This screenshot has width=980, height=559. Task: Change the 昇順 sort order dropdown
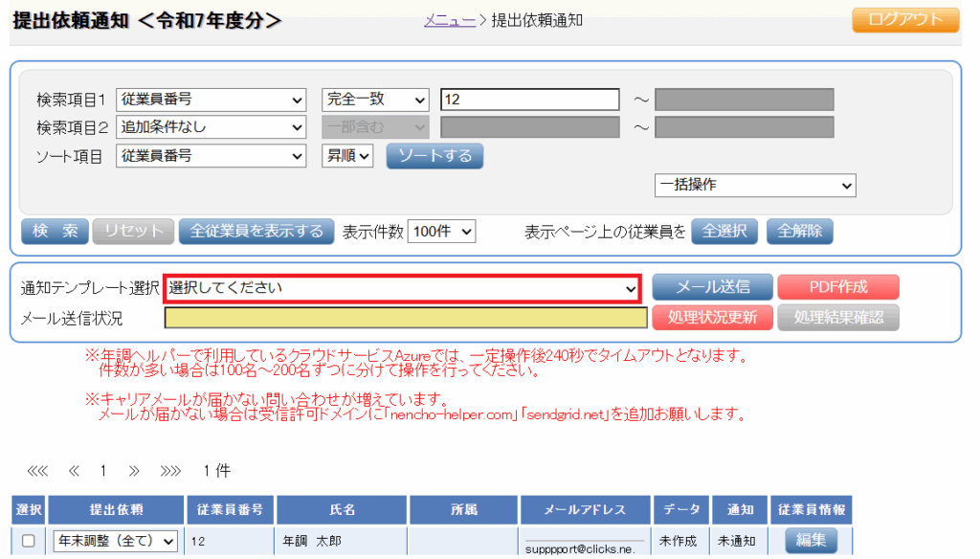pyautogui.click(x=347, y=155)
